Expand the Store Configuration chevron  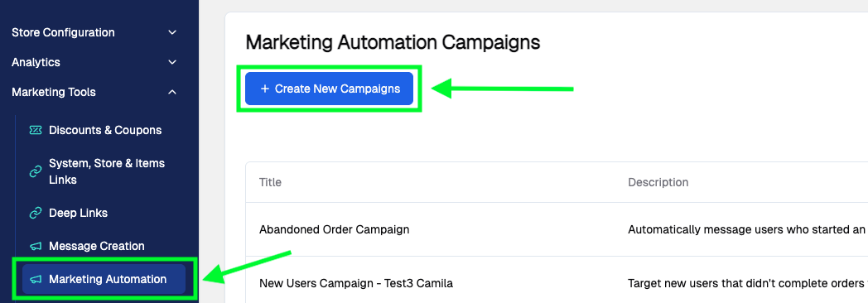(173, 32)
